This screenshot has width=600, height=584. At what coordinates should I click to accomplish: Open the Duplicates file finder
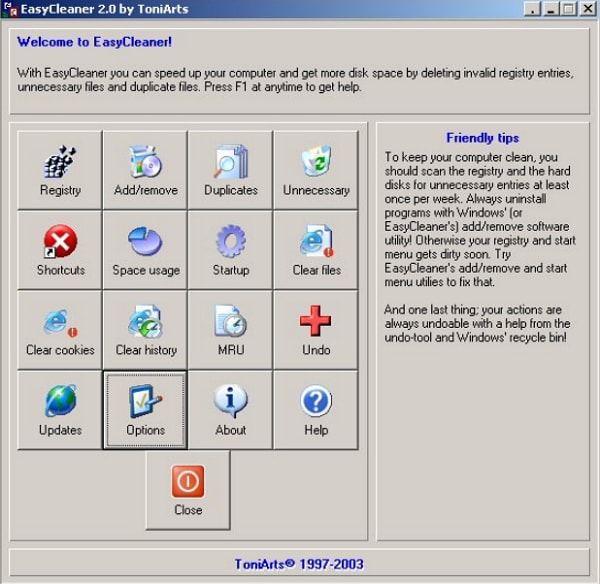tap(230, 170)
